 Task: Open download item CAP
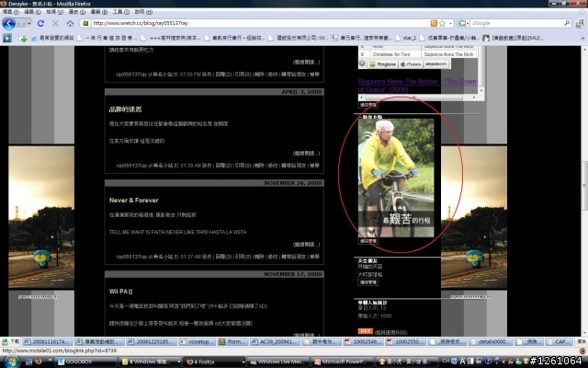coord(558,341)
